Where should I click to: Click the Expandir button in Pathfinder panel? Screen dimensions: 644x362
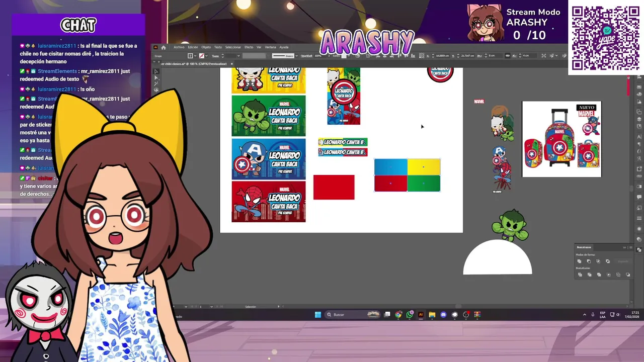click(x=623, y=261)
